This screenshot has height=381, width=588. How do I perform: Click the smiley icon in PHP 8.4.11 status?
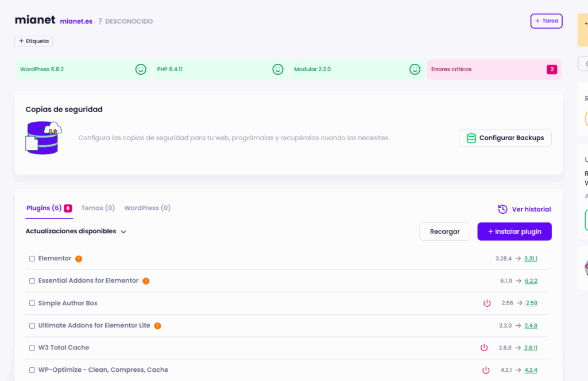point(278,69)
